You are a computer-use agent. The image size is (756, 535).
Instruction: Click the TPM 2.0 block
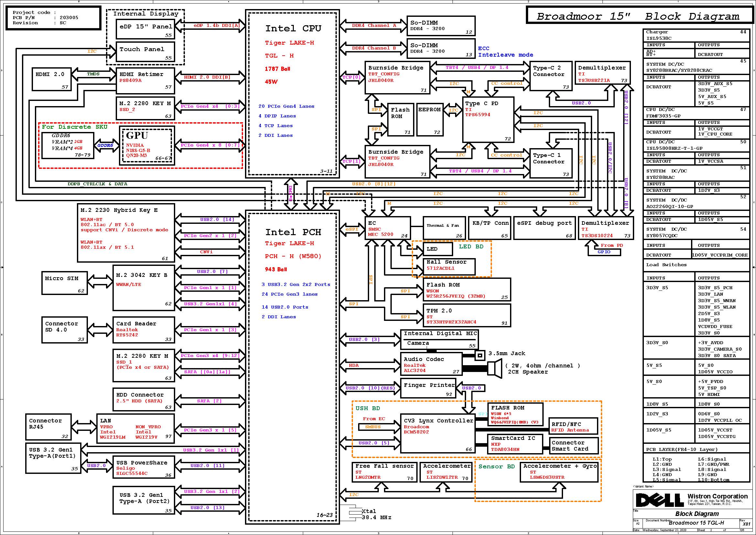click(x=467, y=315)
